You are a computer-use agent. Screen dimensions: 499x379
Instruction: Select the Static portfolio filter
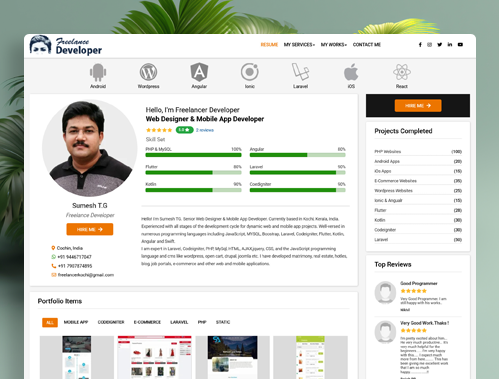[x=223, y=322]
